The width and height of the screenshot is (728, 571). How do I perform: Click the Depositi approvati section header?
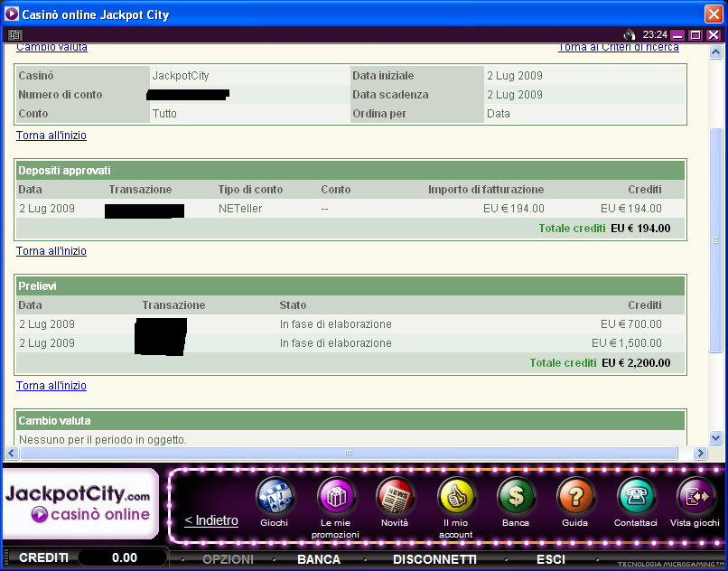350,171
